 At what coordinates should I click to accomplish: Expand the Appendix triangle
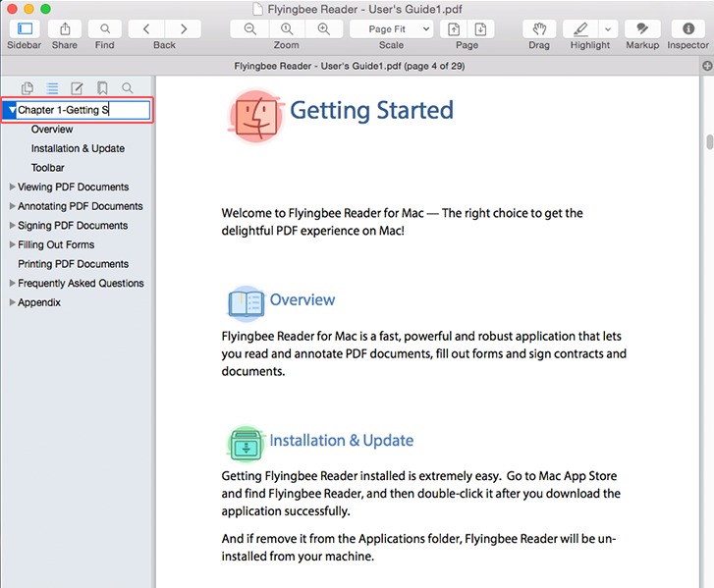click(x=13, y=301)
